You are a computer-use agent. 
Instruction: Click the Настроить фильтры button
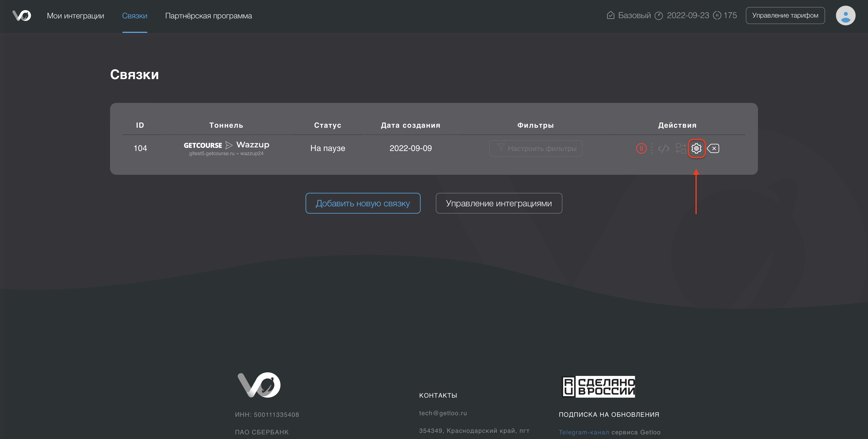(x=536, y=148)
